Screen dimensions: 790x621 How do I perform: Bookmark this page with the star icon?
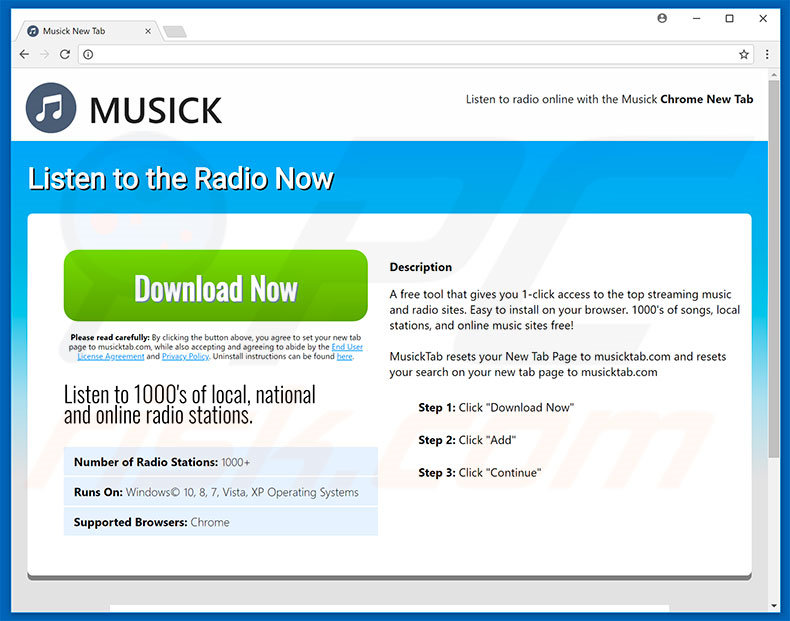pos(744,54)
